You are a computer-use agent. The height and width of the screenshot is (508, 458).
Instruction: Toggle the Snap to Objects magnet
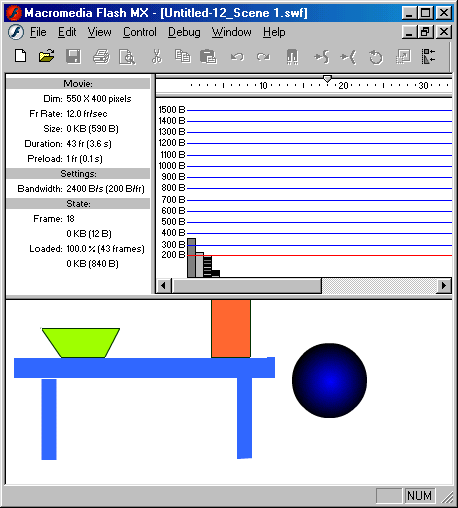point(292,56)
